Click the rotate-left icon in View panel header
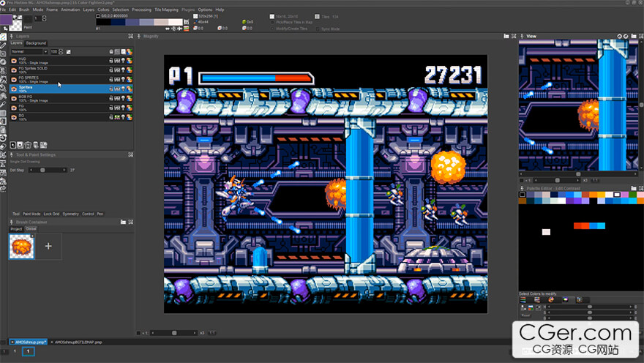644x363 pixels. tap(619, 36)
